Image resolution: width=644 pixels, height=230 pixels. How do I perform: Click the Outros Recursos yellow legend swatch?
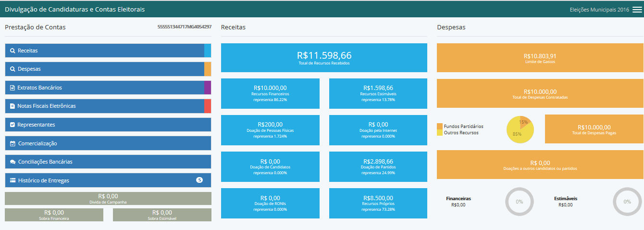[x=440, y=132]
